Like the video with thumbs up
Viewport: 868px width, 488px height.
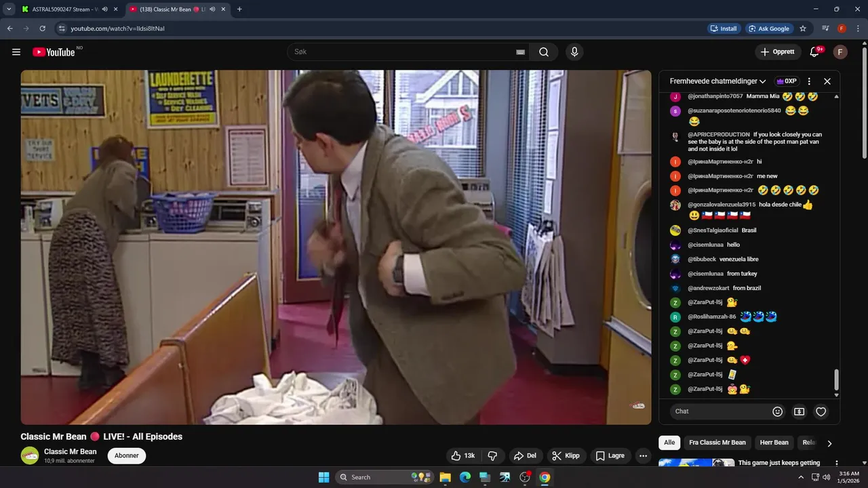464,456
